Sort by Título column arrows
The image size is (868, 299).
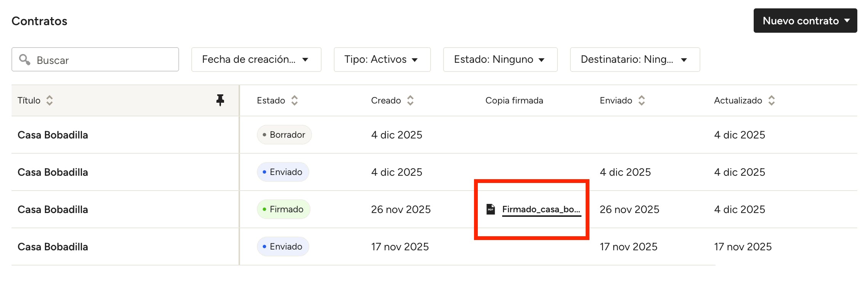coord(50,100)
